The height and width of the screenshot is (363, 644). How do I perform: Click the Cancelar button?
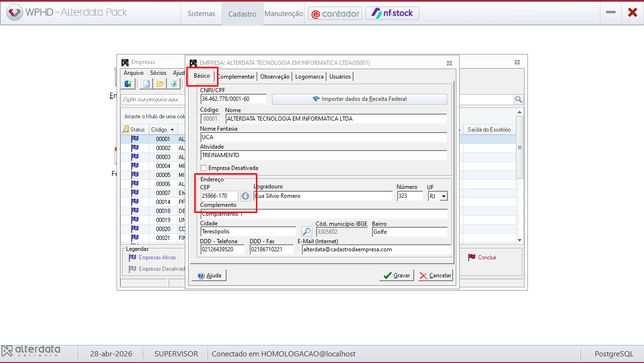(435, 275)
